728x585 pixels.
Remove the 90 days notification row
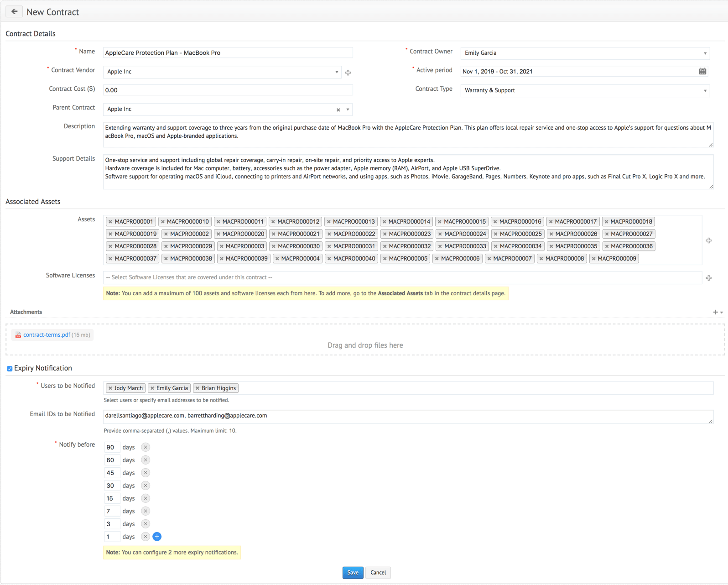(x=146, y=447)
